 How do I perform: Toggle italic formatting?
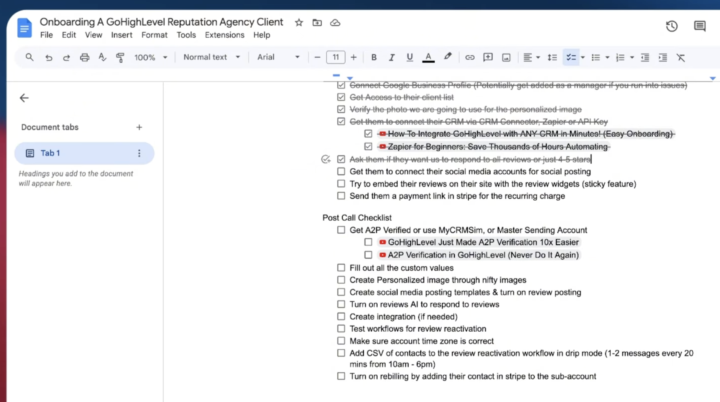pyautogui.click(x=392, y=57)
